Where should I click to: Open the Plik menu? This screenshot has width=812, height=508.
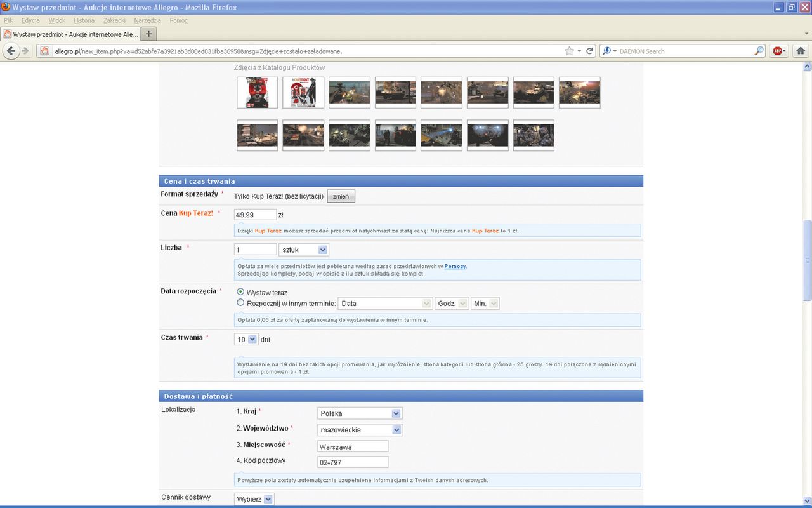8,20
